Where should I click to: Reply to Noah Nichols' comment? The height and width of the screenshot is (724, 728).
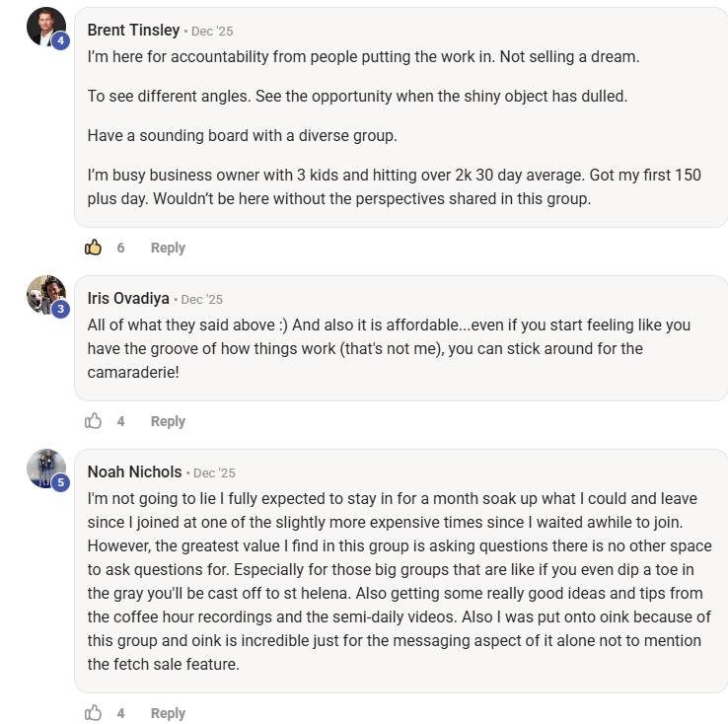click(x=168, y=713)
